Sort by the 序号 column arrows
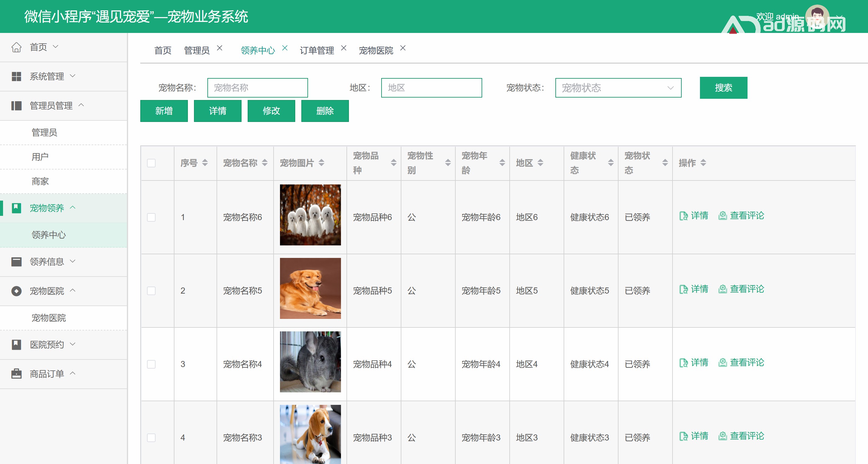This screenshot has height=464, width=868. [205, 163]
